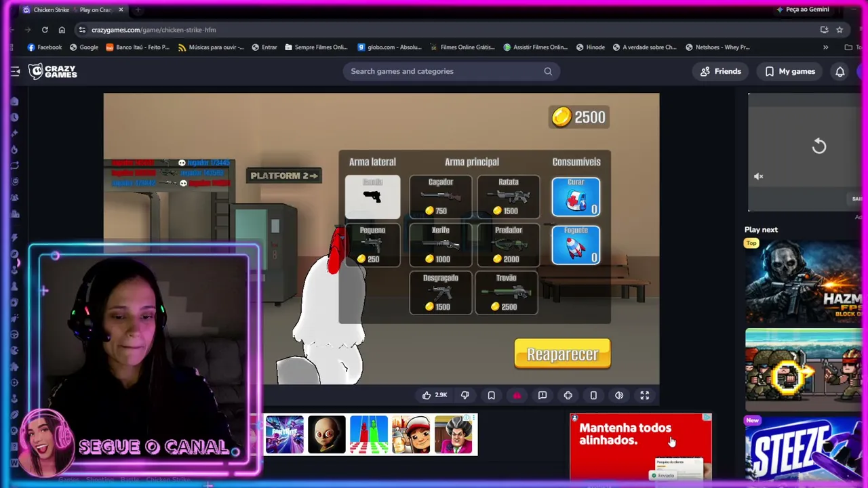Click the 2500 coin balance counter

click(578, 117)
